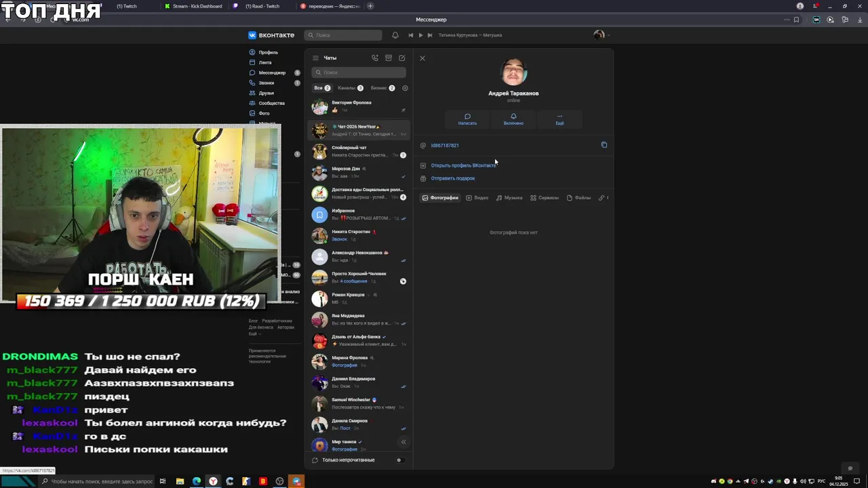
Task: Open the Даниил Владимиров chat
Action: pyautogui.click(x=359, y=382)
